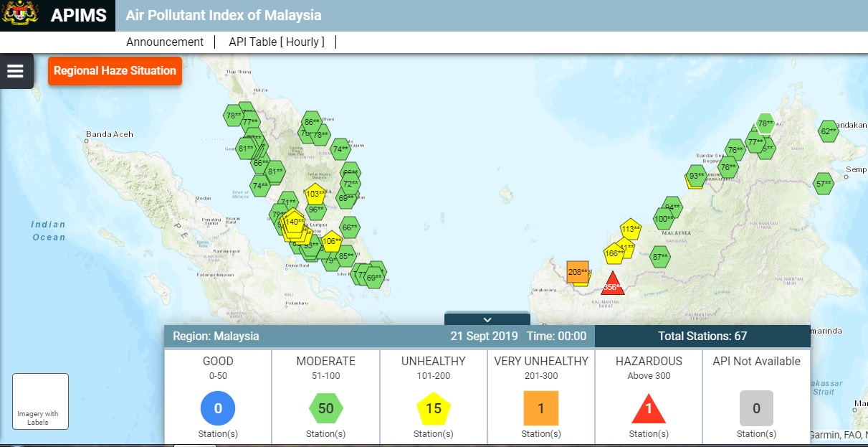Click the APIMS title logo

79,15
